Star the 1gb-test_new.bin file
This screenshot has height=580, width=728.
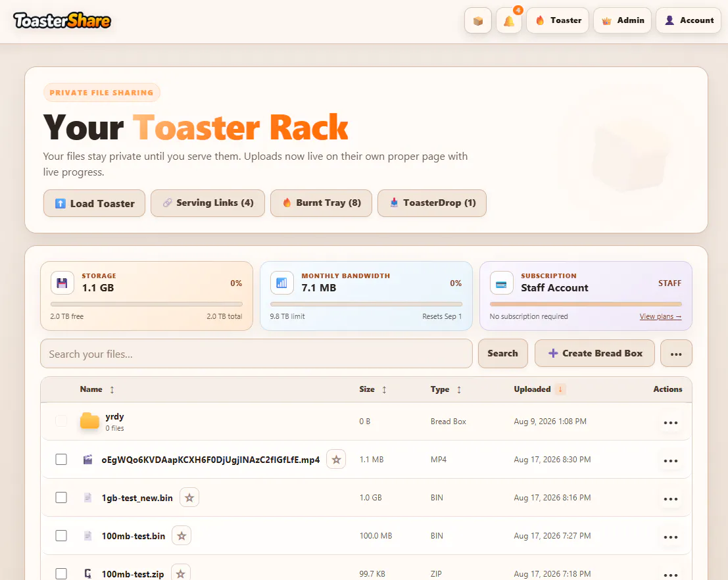pos(189,497)
